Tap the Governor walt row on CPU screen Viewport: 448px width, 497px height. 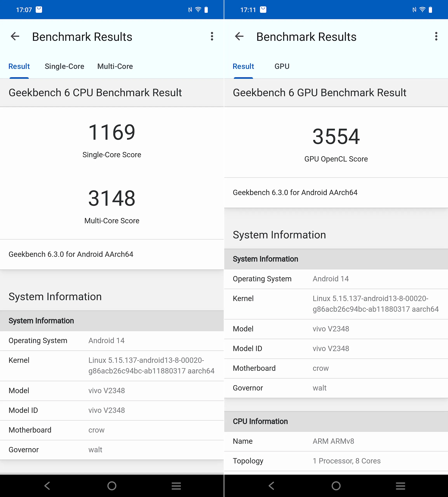(112, 449)
